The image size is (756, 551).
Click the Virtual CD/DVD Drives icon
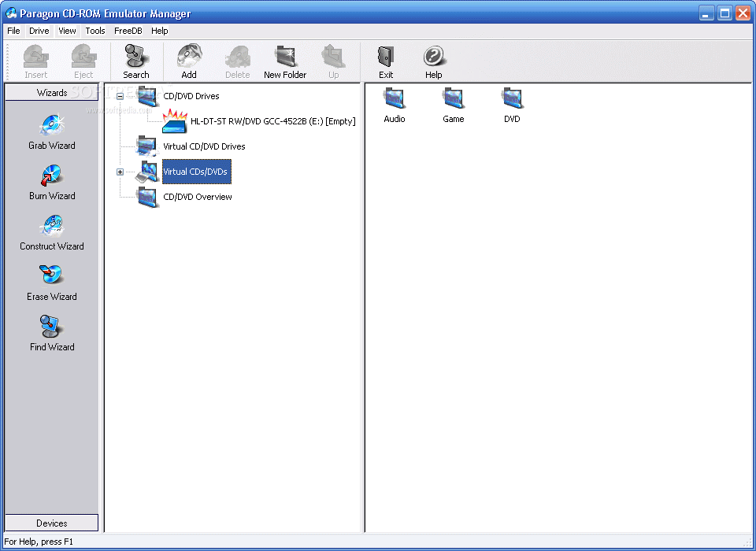pyautogui.click(x=147, y=146)
